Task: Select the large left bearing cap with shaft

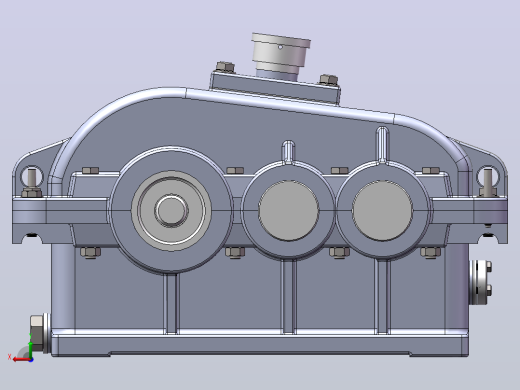Action: pos(171,210)
